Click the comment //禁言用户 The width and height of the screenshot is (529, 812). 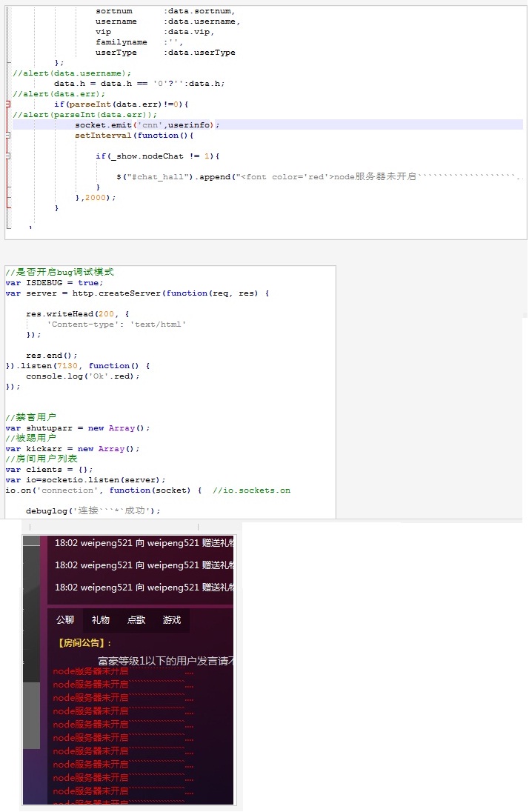(x=30, y=417)
